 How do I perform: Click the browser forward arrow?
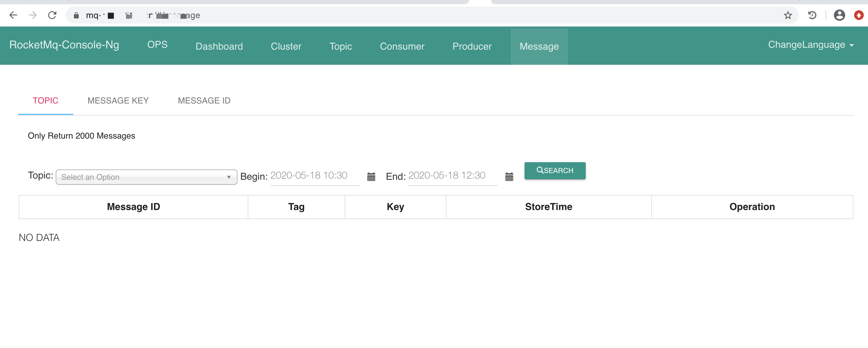33,15
